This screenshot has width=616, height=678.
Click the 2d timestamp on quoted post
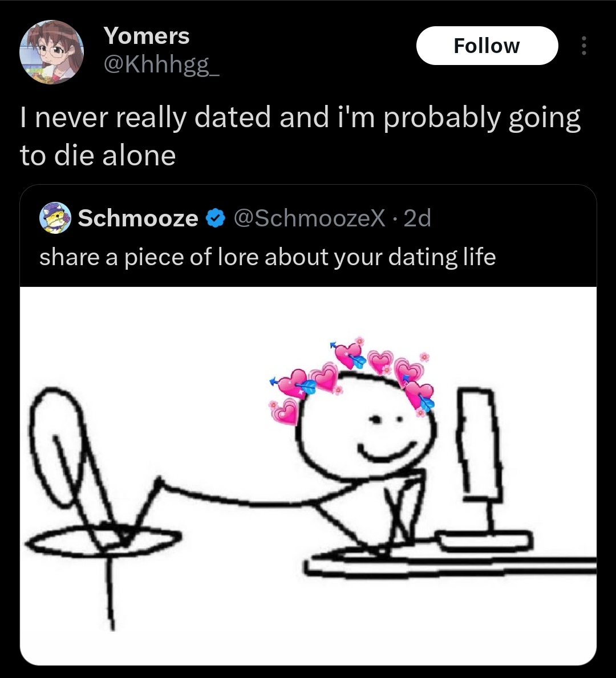coord(418,218)
